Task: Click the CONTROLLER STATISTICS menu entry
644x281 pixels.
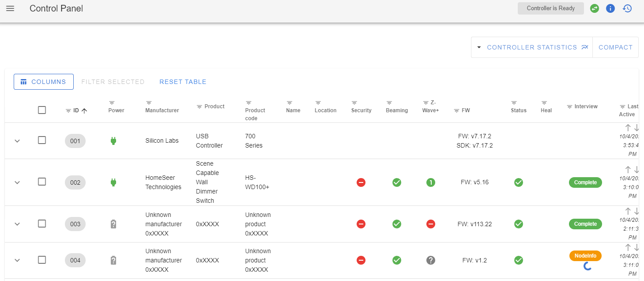Action: click(532, 47)
